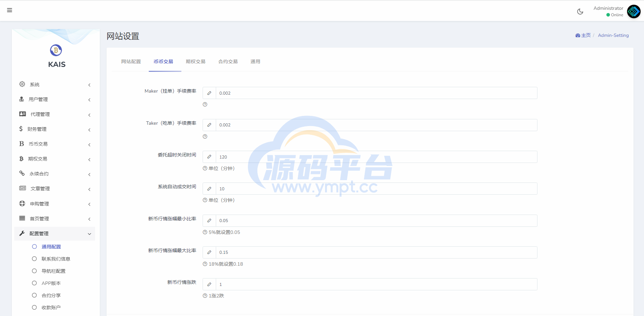Expand the 首页管理 menu chevron

click(89, 219)
